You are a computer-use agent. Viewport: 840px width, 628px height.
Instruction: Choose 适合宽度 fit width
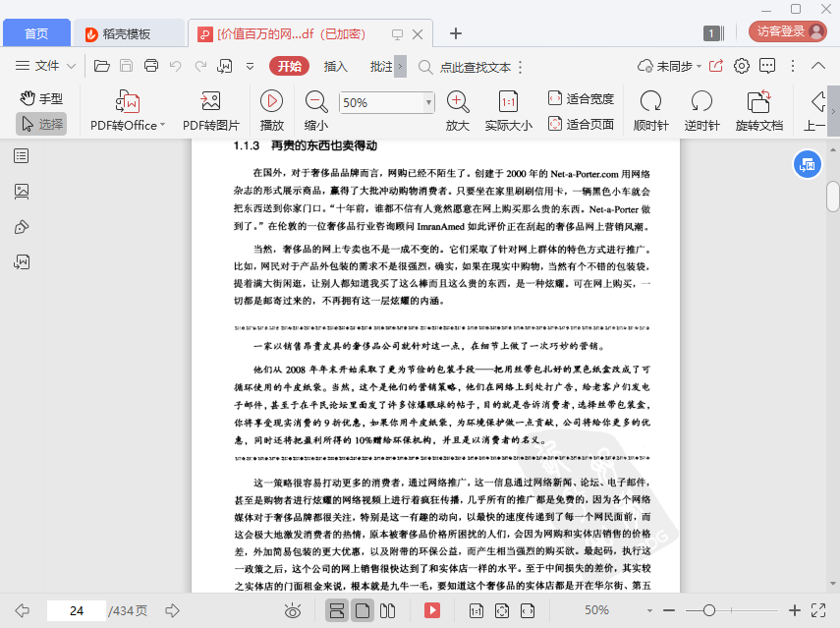[x=581, y=98]
